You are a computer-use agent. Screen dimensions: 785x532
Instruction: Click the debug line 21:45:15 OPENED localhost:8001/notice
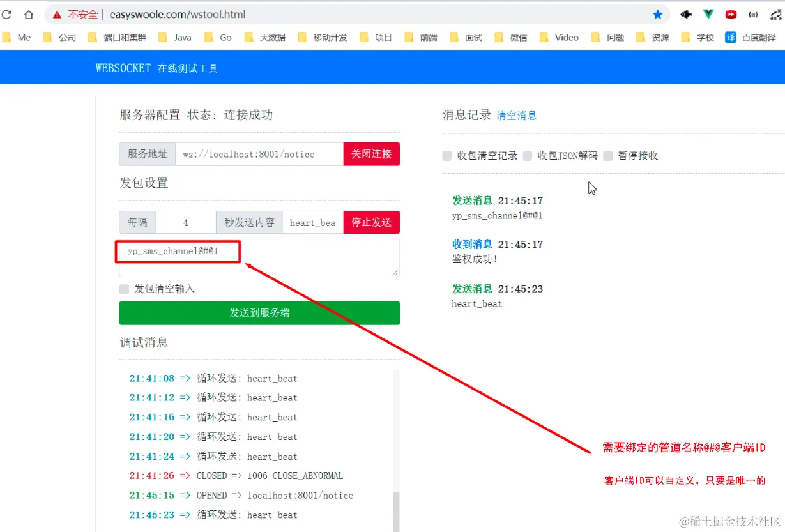[241, 495]
